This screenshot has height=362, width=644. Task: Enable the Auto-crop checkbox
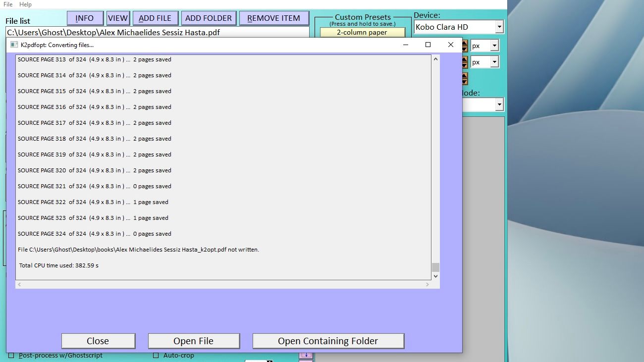point(156,355)
